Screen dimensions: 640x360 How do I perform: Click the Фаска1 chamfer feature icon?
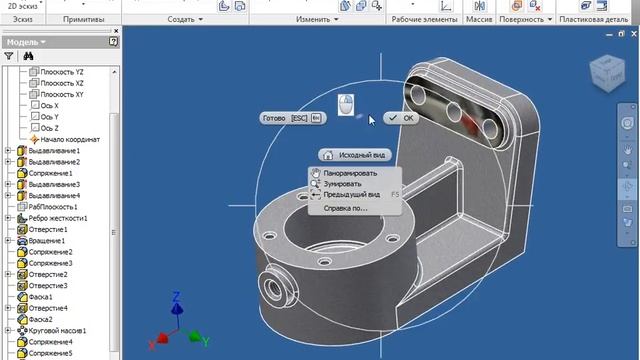22,297
